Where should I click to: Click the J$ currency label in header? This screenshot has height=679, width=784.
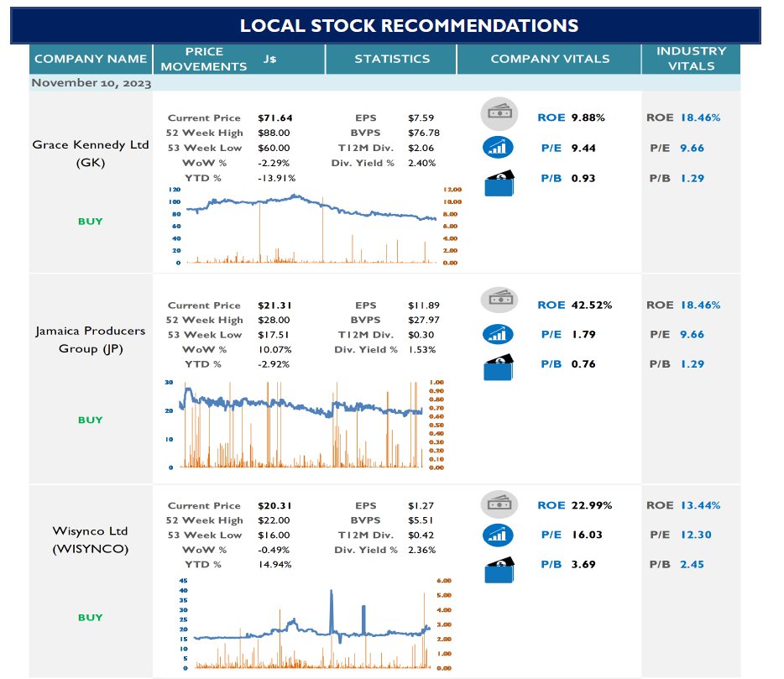coord(269,59)
